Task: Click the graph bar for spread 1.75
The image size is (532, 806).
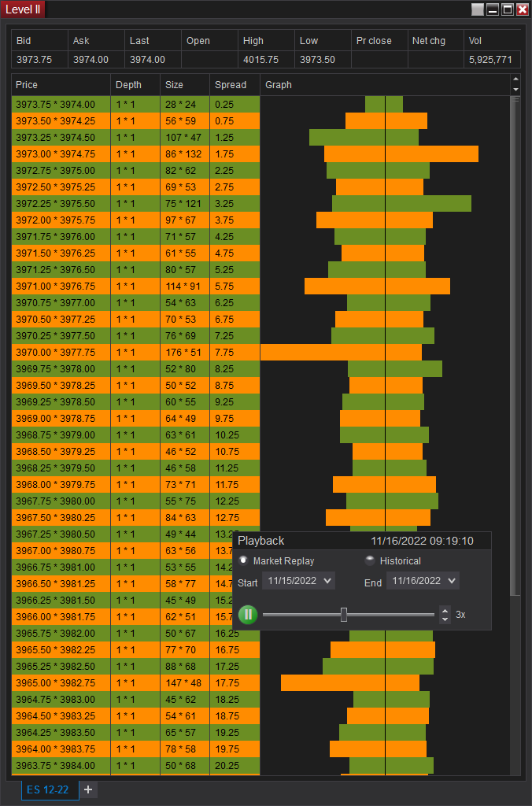Action: (401, 153)
